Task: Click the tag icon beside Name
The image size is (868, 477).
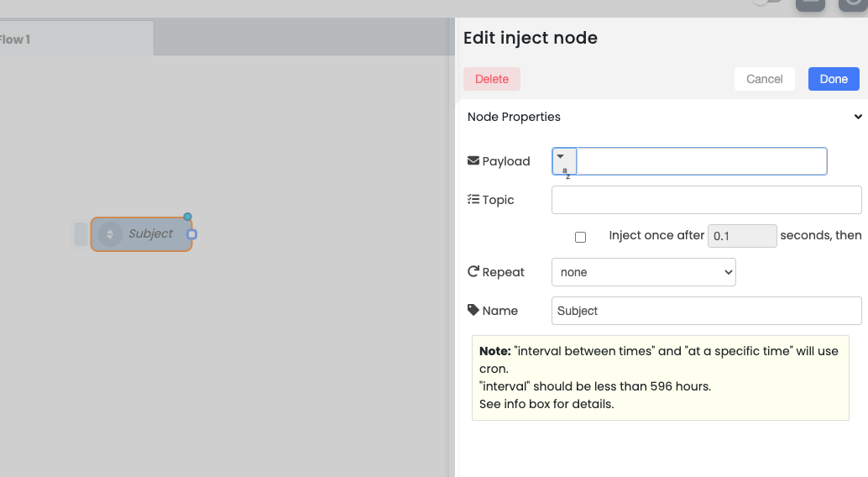Action: point(473,310)
